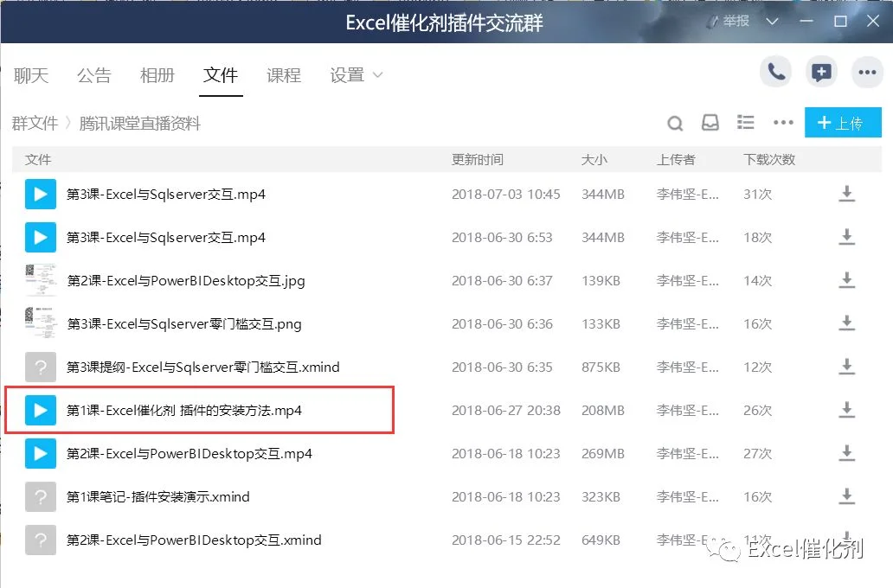This screenshot has width=893, height=588.
Task: Download 第2课-Excel与PowerBIDesktop交互.jpg
Action: tap(847, 280)
